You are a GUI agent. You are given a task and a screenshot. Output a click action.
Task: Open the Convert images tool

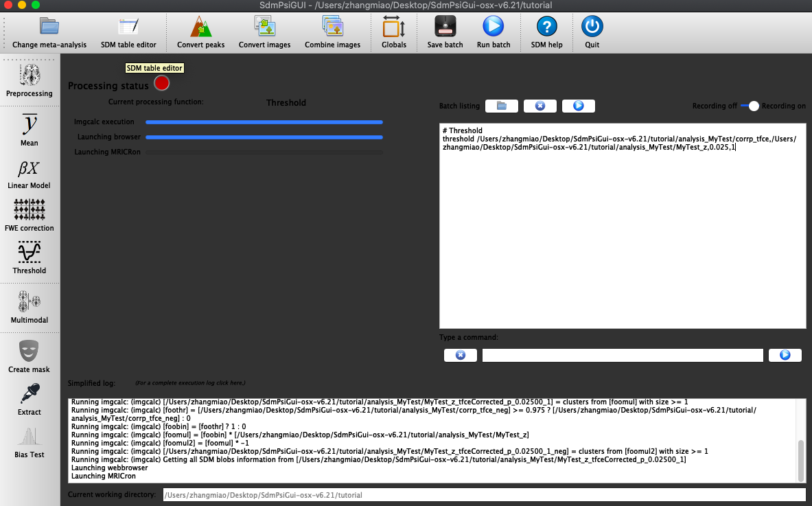264,27
